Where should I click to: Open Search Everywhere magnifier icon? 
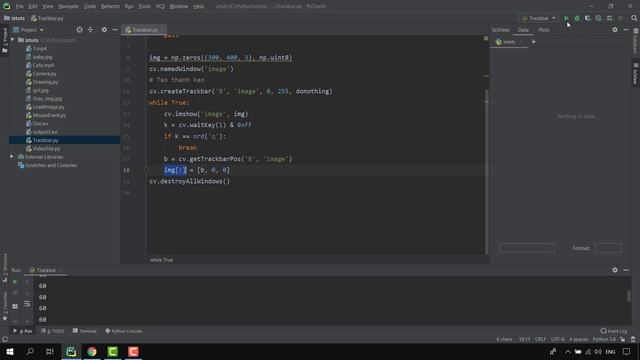(x=634, y=18)
